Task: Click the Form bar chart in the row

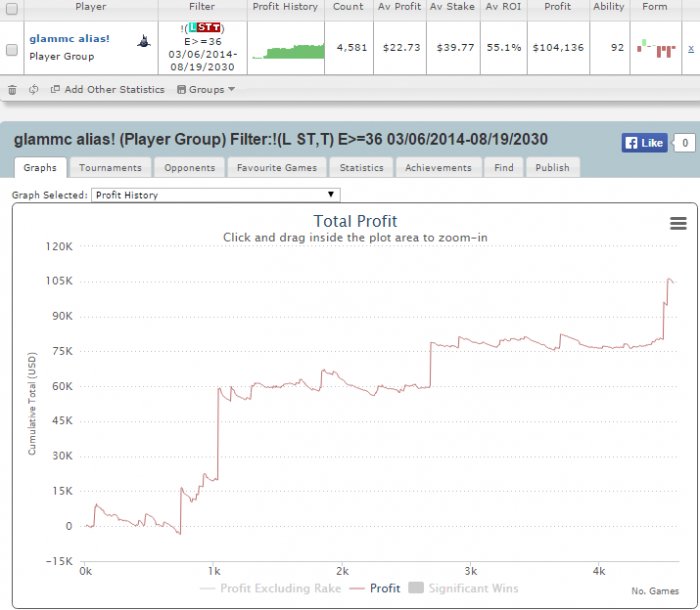Action: coord(656,48)
